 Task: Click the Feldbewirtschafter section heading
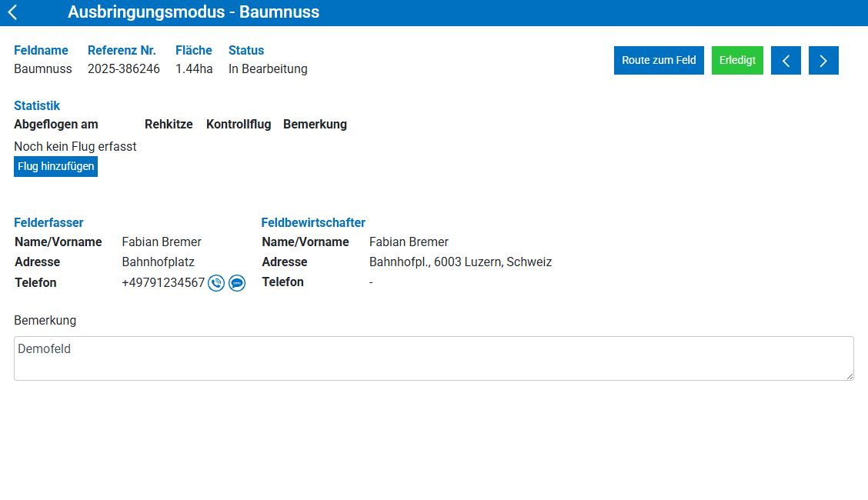(x=313, y=223)
